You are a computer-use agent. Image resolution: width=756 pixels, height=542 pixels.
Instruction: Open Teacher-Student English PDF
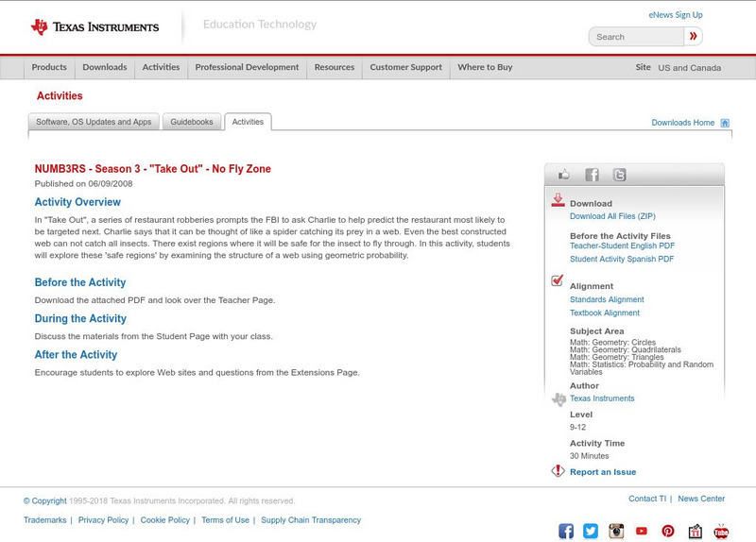point(622,246)
